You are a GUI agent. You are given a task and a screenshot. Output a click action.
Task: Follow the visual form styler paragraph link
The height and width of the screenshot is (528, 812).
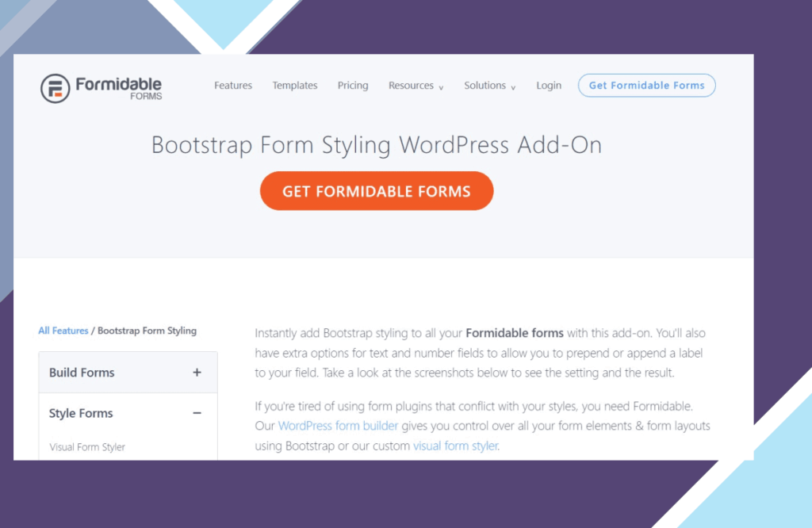[455, 446]
